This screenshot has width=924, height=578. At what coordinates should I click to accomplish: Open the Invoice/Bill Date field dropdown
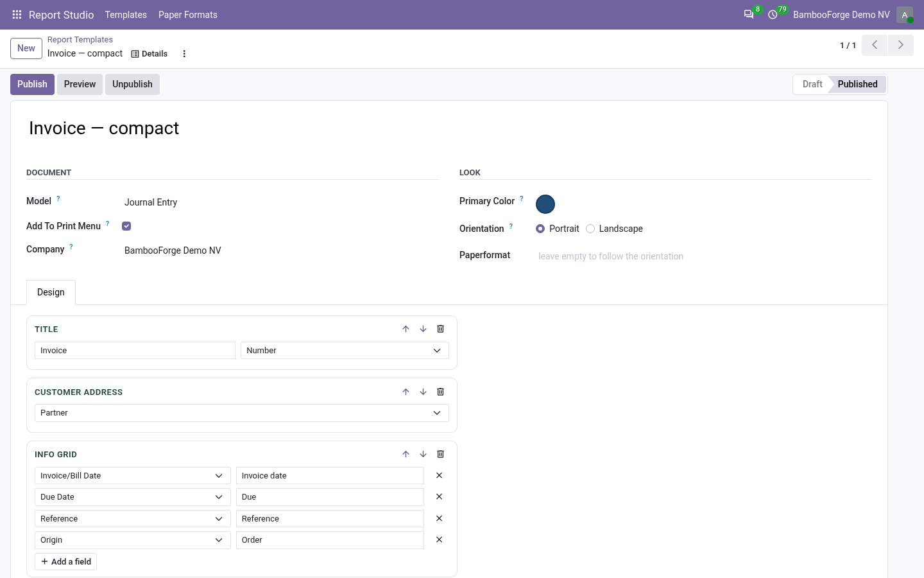click(133, 476)
